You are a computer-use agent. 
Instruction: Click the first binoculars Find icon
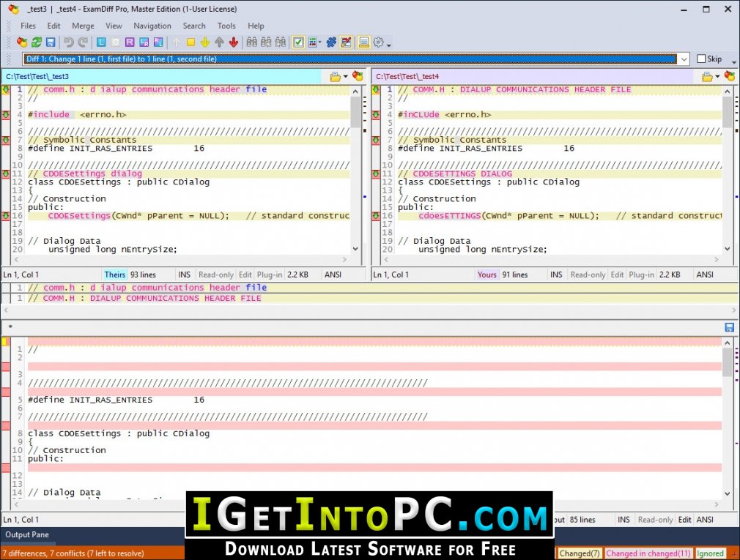[x=252, y=42]
